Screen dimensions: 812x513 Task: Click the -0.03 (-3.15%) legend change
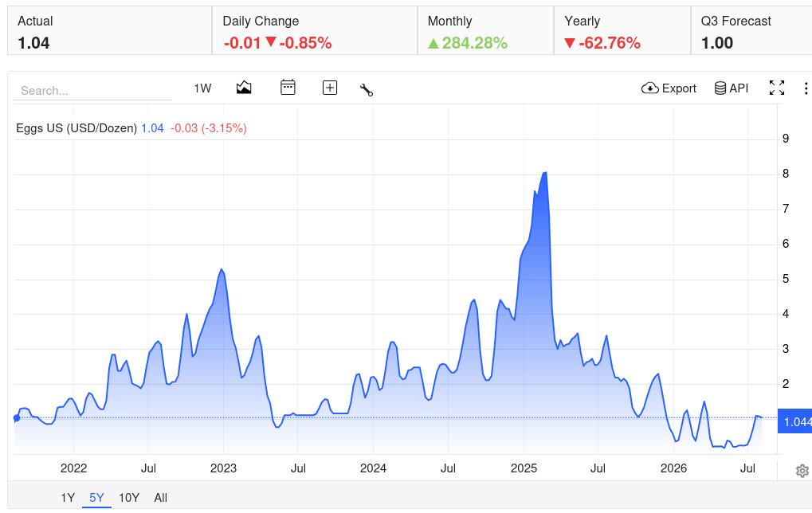209,128
